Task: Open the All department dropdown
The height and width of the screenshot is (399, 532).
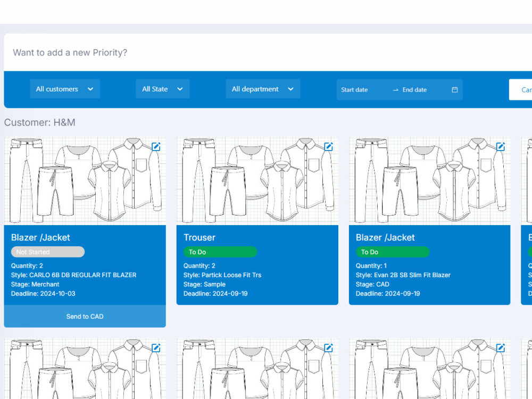Action: [263, 89]
